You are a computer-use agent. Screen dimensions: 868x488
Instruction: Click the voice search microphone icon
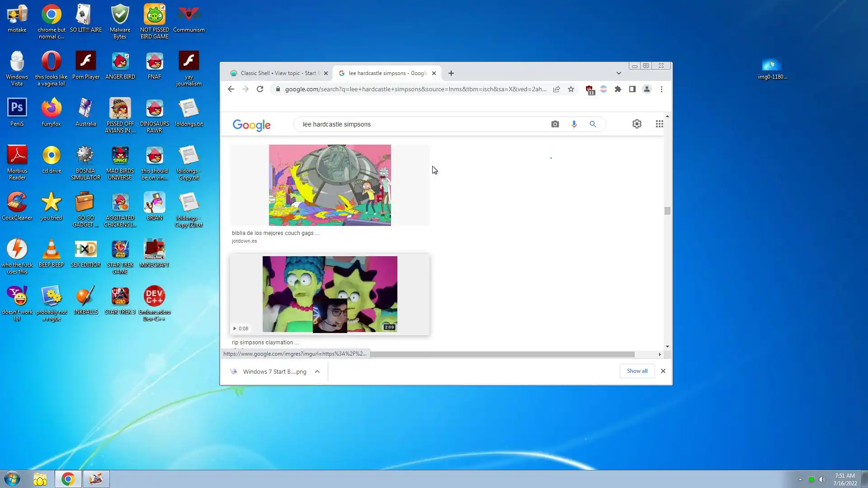[x=574, y=124]
